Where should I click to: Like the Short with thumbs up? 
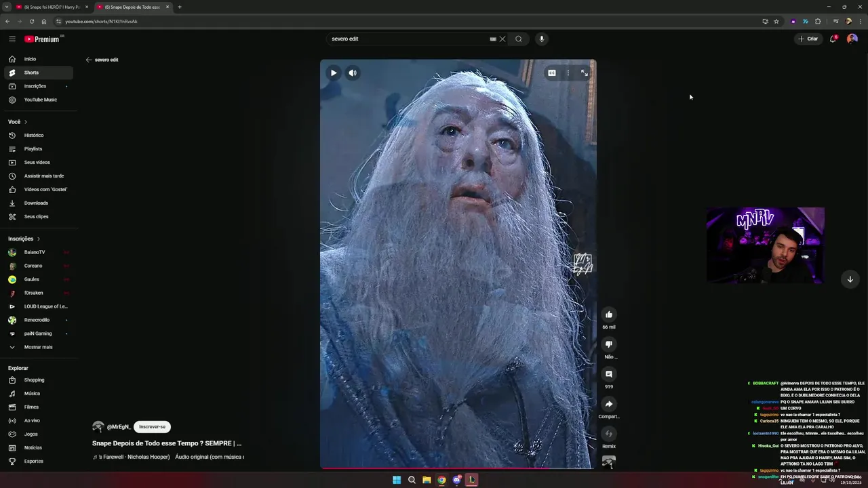point(609,314)
